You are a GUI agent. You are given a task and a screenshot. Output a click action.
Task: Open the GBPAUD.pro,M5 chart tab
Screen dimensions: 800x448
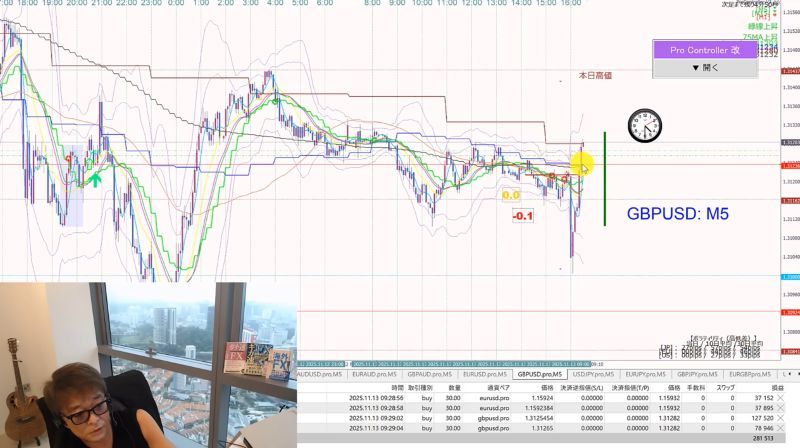(429, 375)
